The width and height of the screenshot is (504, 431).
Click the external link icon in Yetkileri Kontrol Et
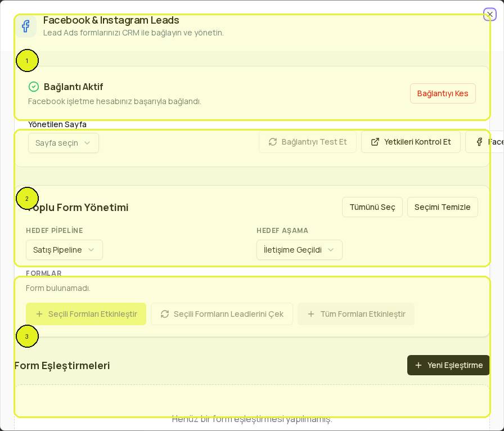(x=375, y=142)
